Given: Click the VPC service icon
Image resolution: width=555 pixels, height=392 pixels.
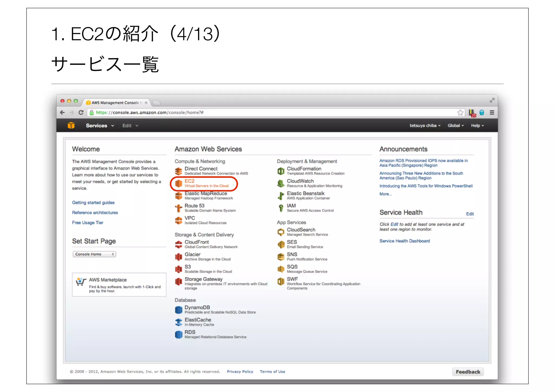Looking at the screenshot, I should coord(178,220).
